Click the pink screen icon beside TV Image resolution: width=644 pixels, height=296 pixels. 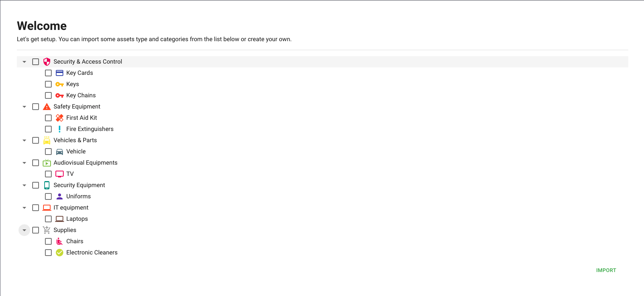point(60,174)
